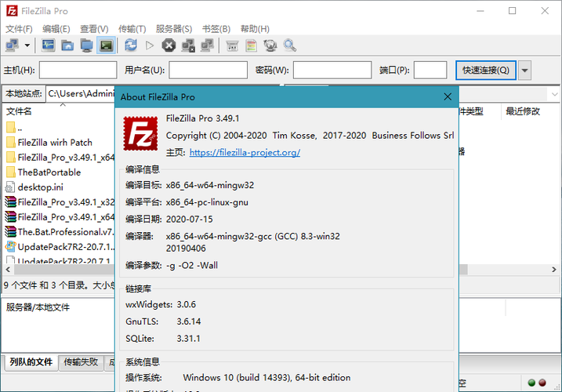Toggle the transfer queue view icon
Viewport: 562px width, 392px height.
(106, 45)
